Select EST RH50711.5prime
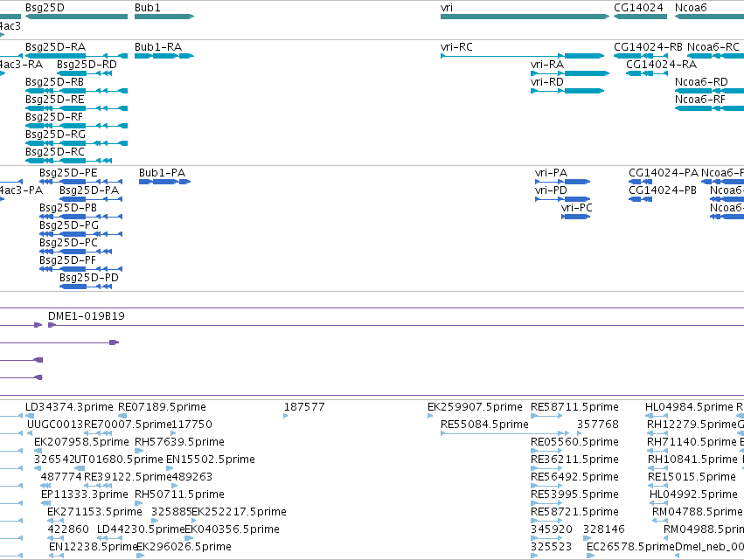The image size is (744, 560). 139,503
